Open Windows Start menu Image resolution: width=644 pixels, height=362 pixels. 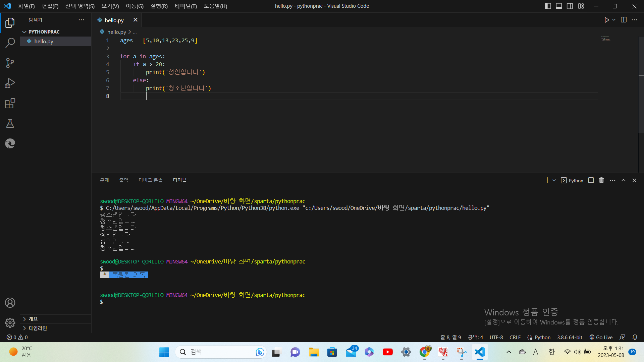click(x=164, y=352)
